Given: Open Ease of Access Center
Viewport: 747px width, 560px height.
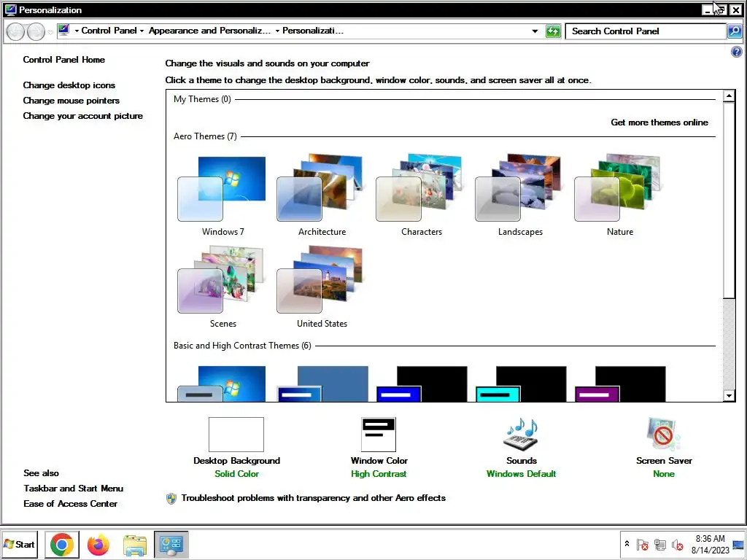Looking at the screenshot, I should click(x=71, y=503).
